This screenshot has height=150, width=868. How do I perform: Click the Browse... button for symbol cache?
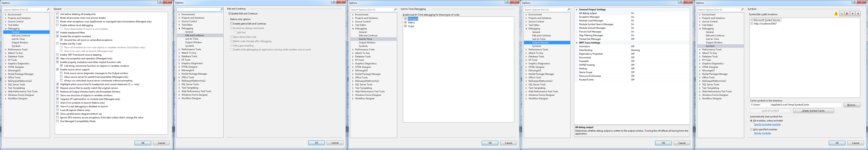click(851, 105)
